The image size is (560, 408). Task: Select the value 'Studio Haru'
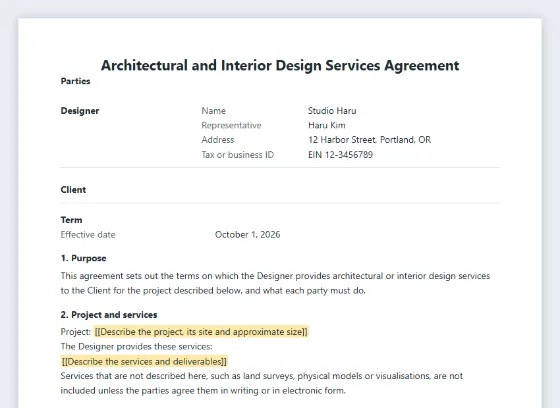pos(332,111)
